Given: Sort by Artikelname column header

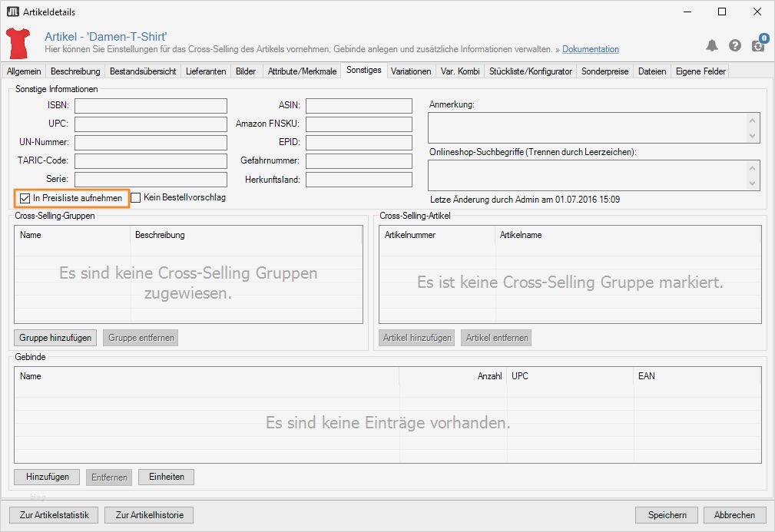Looking at the screenshot, I should pyautogui.click(x=628, y=235).
